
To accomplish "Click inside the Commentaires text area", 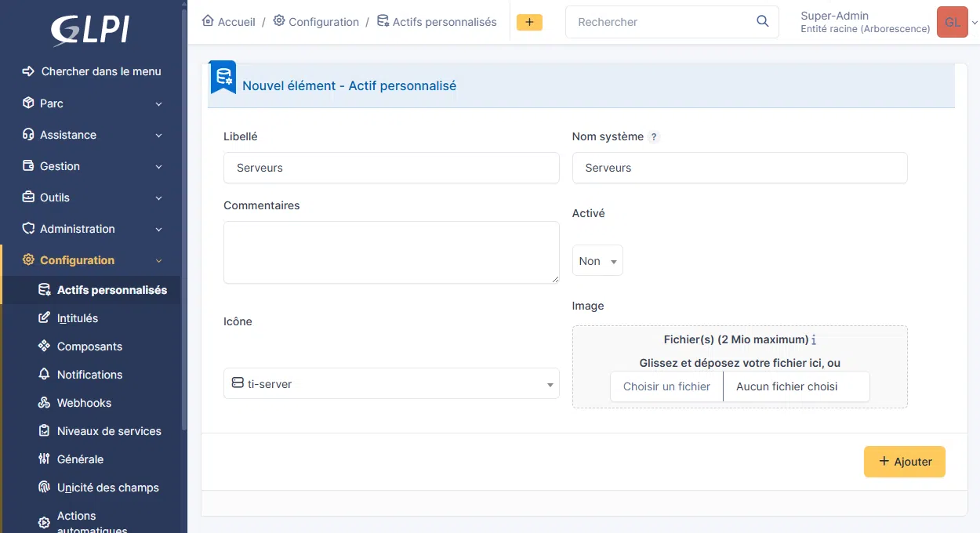I will click(391, 252).
